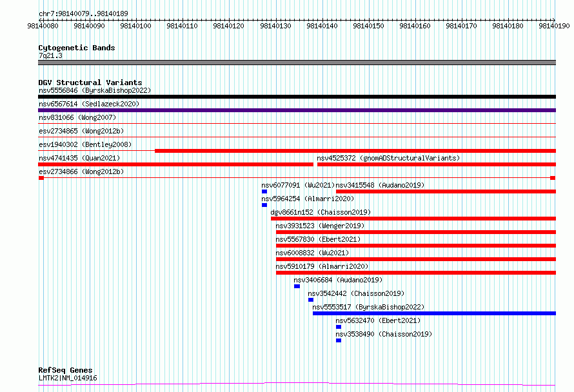
Task: Open the LMTK2|NM_014916 gene label
Action: pos(68,378)
